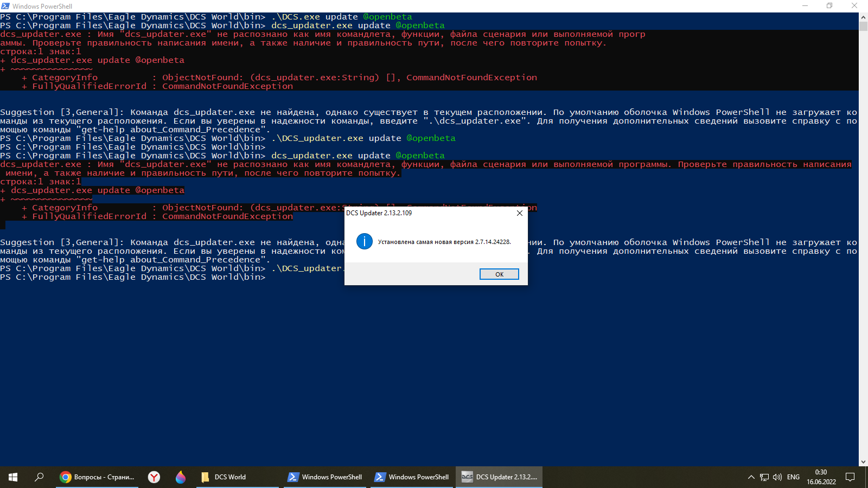Click the '.\DCS_updater.exe update @openbeta' command line
This screenshot has width=868, height=488.
(228, 138)
